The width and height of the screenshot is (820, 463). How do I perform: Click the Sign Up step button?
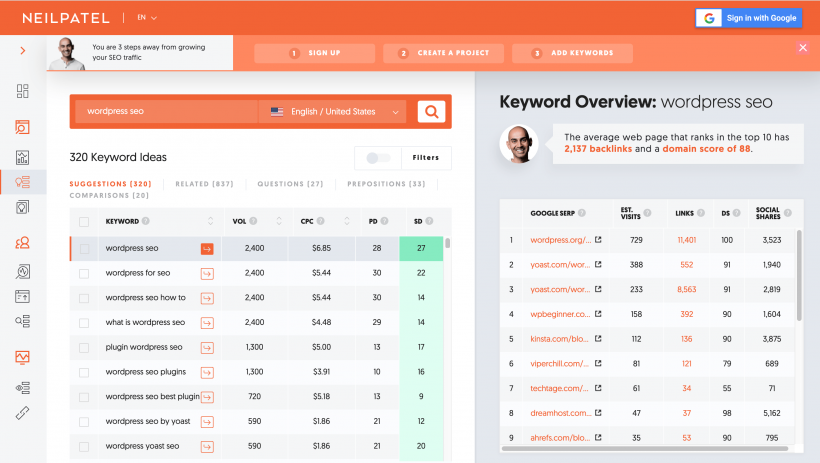[314, 53]
